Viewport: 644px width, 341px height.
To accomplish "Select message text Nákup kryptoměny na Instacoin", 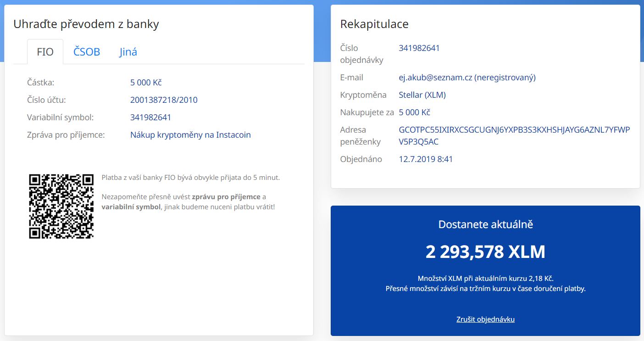I will click(190, 135).
